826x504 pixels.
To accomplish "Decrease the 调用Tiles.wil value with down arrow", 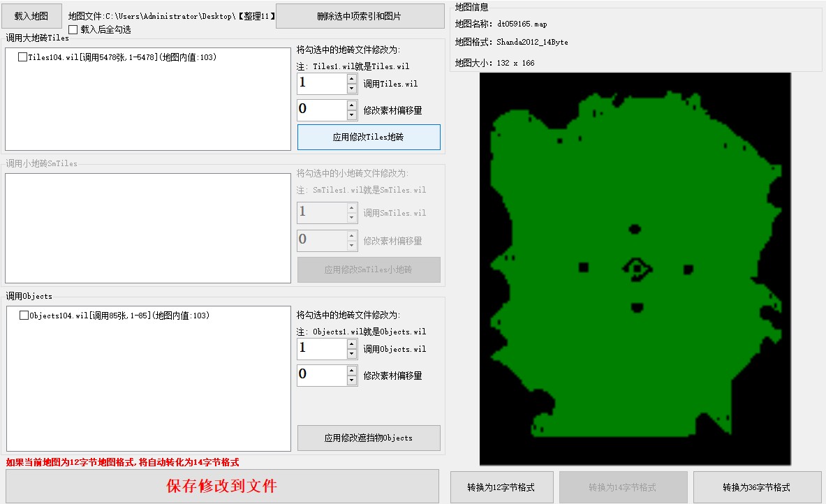I will (352, 89).
